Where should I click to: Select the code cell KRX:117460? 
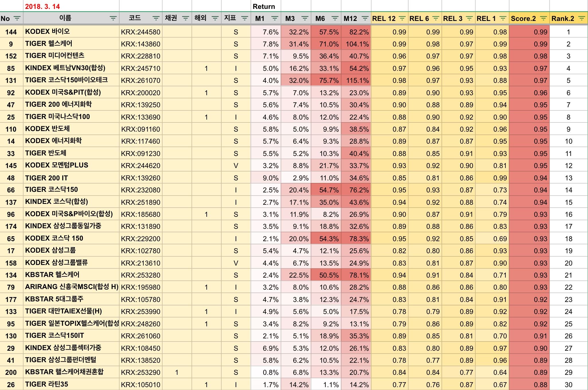point(140,141)
